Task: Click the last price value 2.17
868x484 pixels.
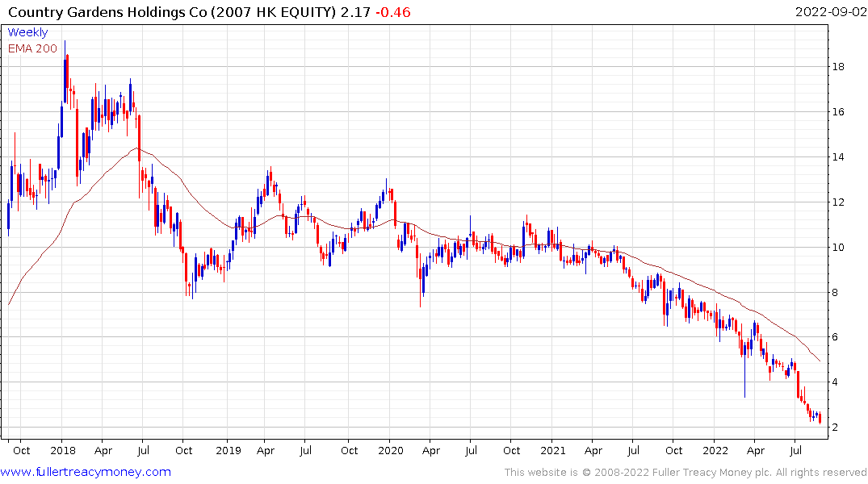Action: (355, 11)
